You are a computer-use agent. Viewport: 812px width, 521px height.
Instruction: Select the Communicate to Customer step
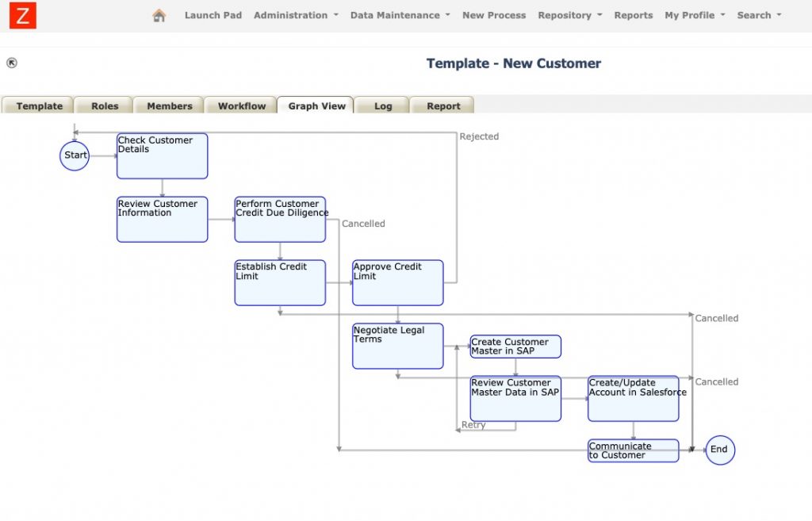(634, 450)
